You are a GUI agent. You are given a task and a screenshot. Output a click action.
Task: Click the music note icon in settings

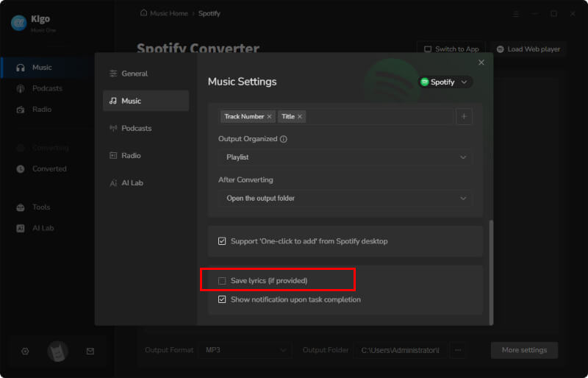click(x=113, y=101)
